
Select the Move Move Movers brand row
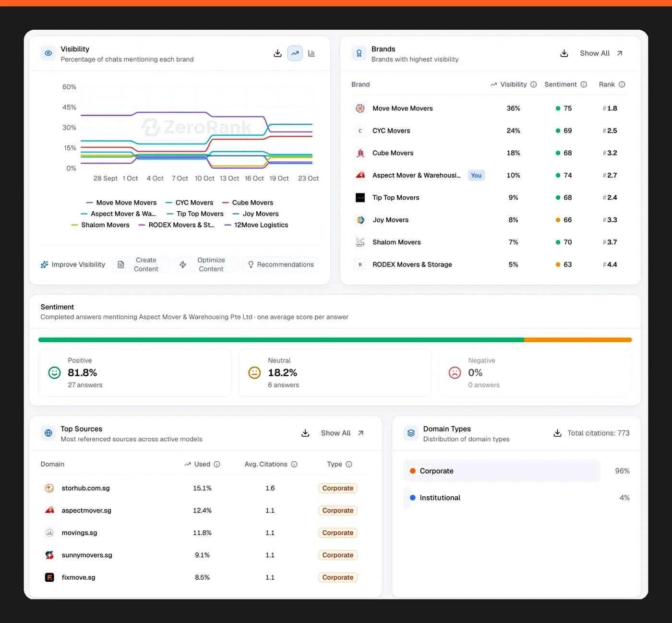click(x=490, y=108)
